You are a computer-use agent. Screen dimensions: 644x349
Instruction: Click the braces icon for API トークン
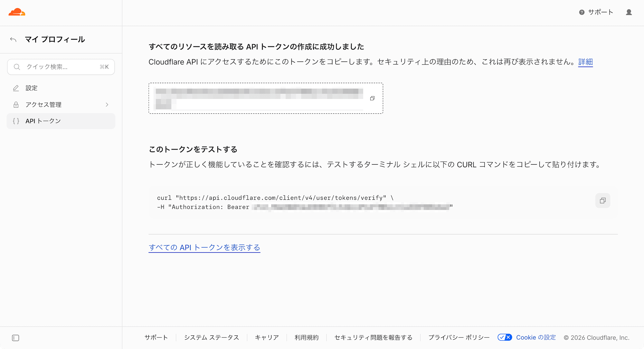(x=16, y=121)
